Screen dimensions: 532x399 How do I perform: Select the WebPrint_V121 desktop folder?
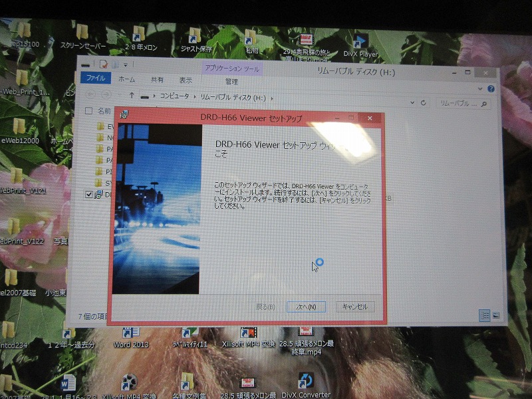21,182
